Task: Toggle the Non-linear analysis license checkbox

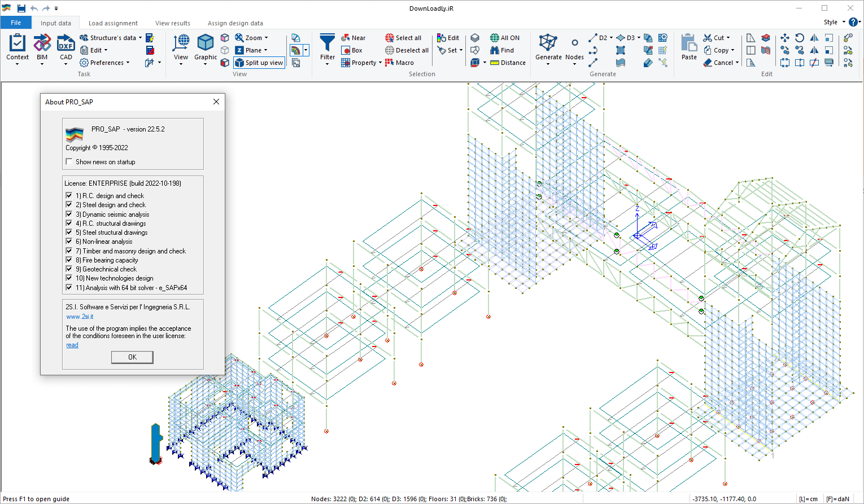Action: [x=68, y=242]
